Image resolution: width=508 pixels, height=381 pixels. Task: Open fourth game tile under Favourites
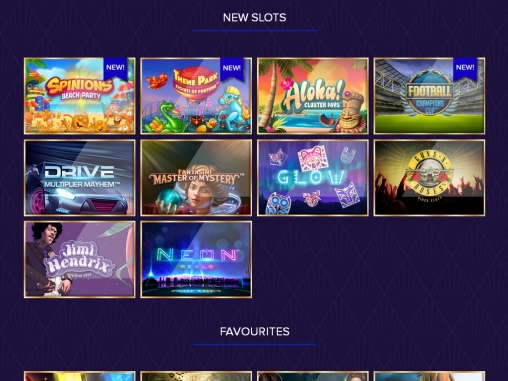point(429,376)
